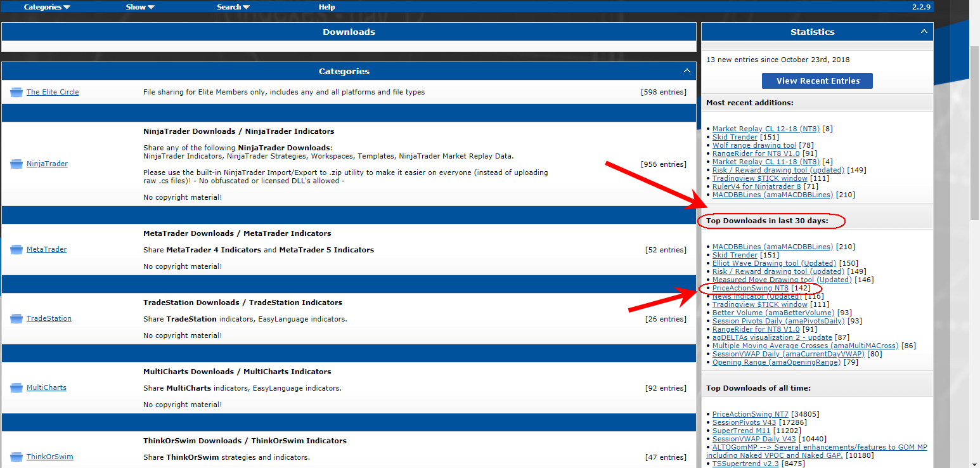Image resolution: width=980 pixels, height=468 pixels.
Task: Click the "[598 entries]" count text
Action: [664, 92]
